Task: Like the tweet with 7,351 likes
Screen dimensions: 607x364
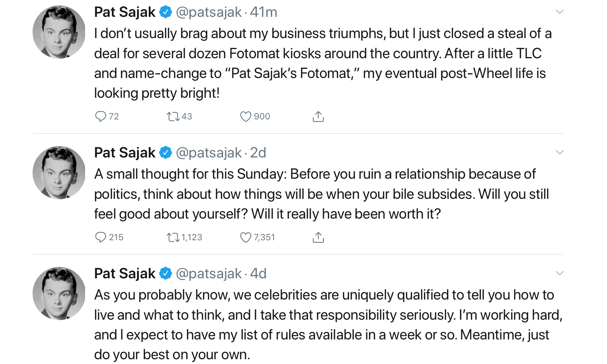Action: click(x=245, y=237)
